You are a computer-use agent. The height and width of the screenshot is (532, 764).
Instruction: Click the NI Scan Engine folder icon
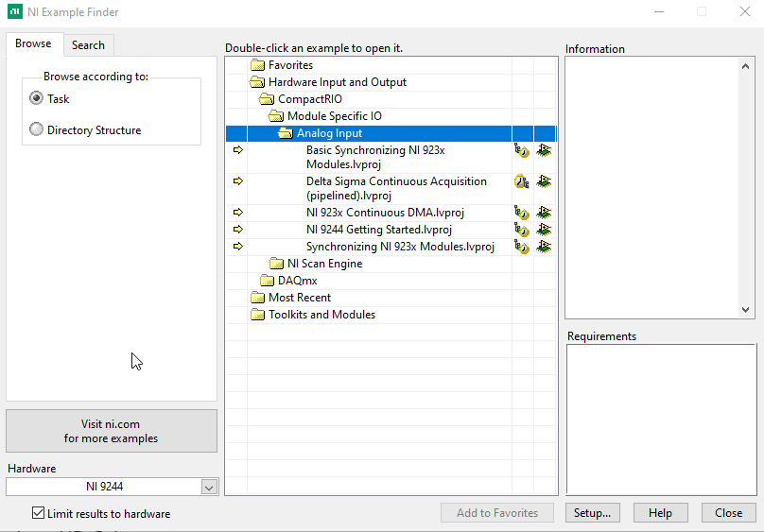[x=276, y=264]
